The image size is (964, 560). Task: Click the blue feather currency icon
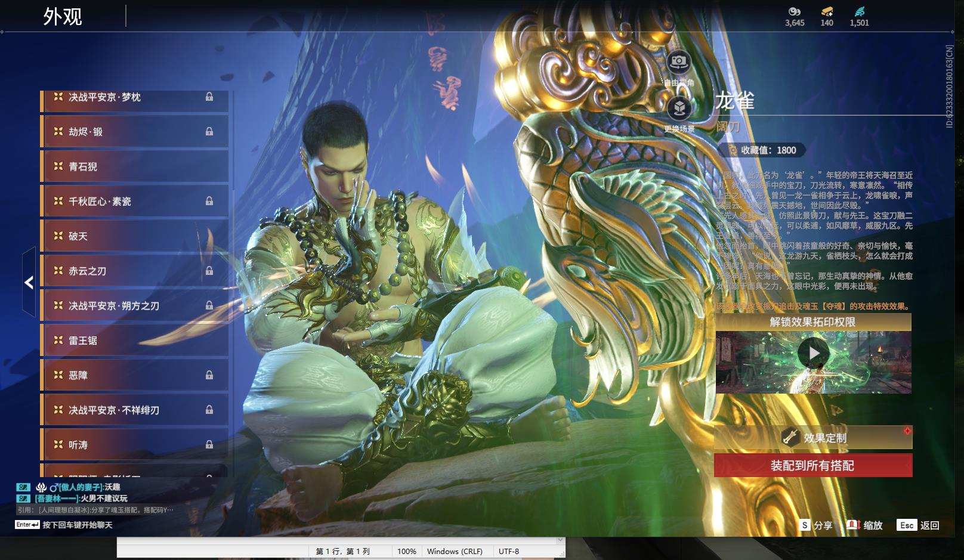tap(860, 11)
